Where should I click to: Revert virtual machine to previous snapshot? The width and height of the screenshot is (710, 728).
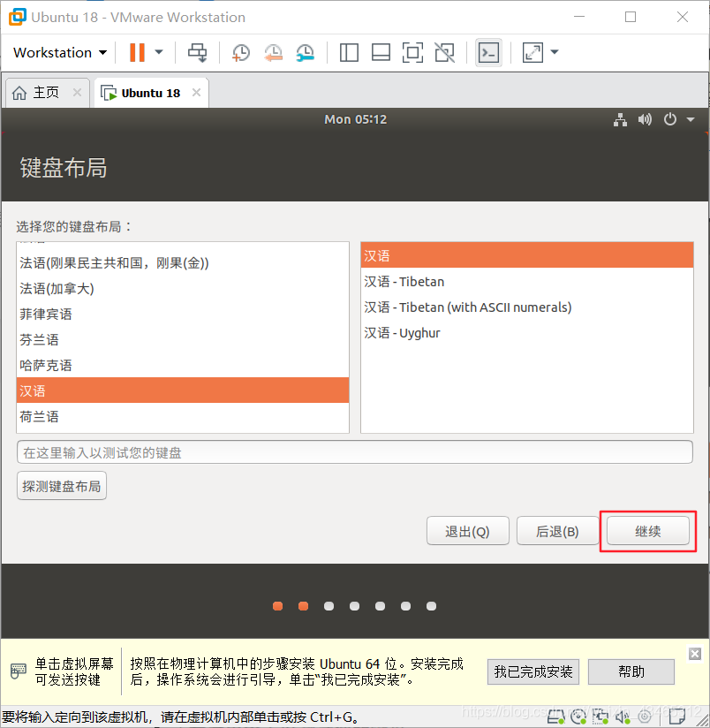(273, 52)
